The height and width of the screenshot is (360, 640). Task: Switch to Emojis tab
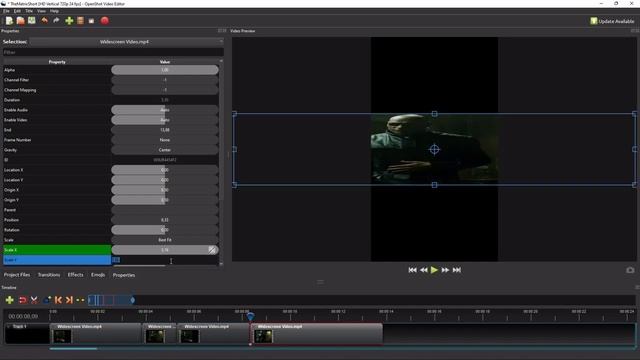pos(98,275)
